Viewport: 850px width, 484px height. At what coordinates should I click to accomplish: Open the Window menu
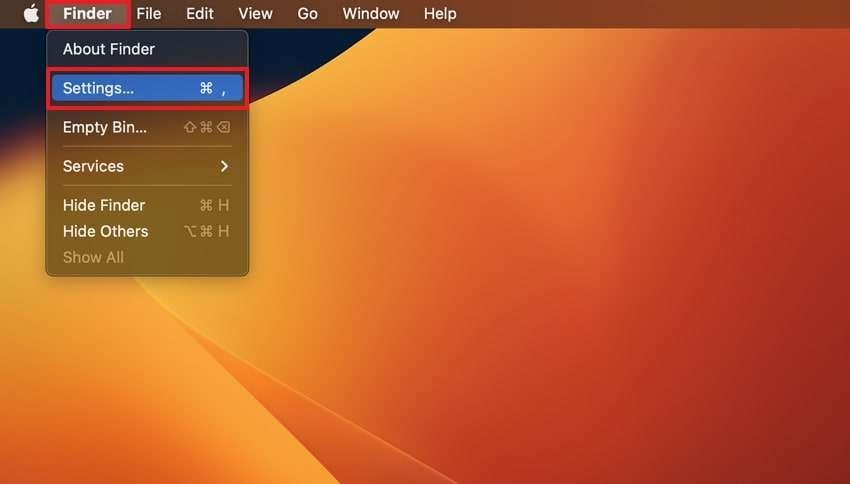pos(371,14)
